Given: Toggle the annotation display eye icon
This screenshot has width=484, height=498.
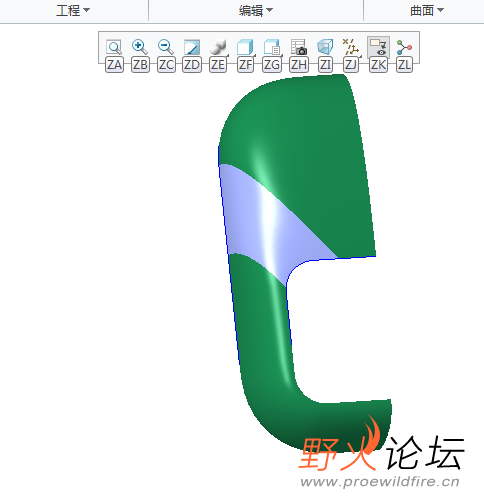Looking at the screenshot, I should (x=378, y=47).
